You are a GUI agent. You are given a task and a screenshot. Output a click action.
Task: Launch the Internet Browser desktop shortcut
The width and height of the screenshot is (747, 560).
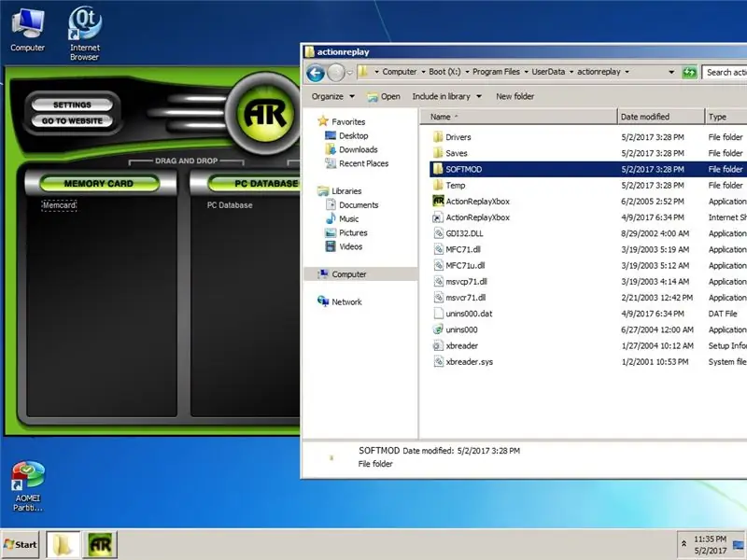click(84, 34)
